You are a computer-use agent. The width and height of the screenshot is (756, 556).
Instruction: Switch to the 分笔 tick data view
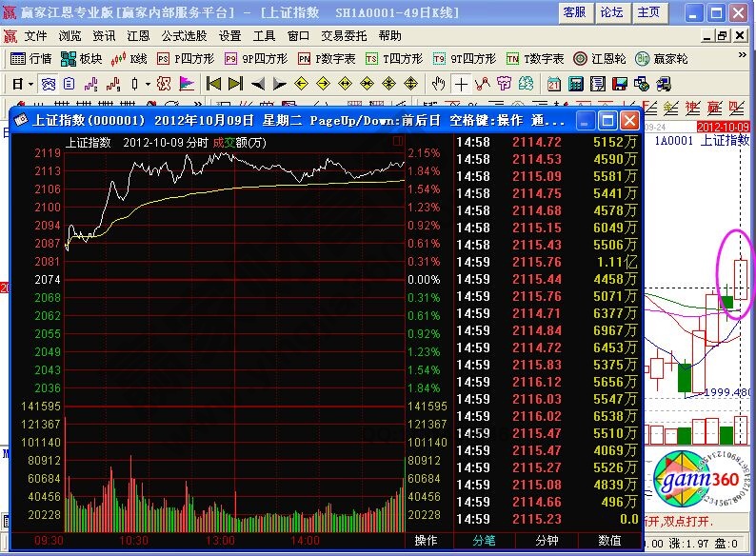click(486, 541)
